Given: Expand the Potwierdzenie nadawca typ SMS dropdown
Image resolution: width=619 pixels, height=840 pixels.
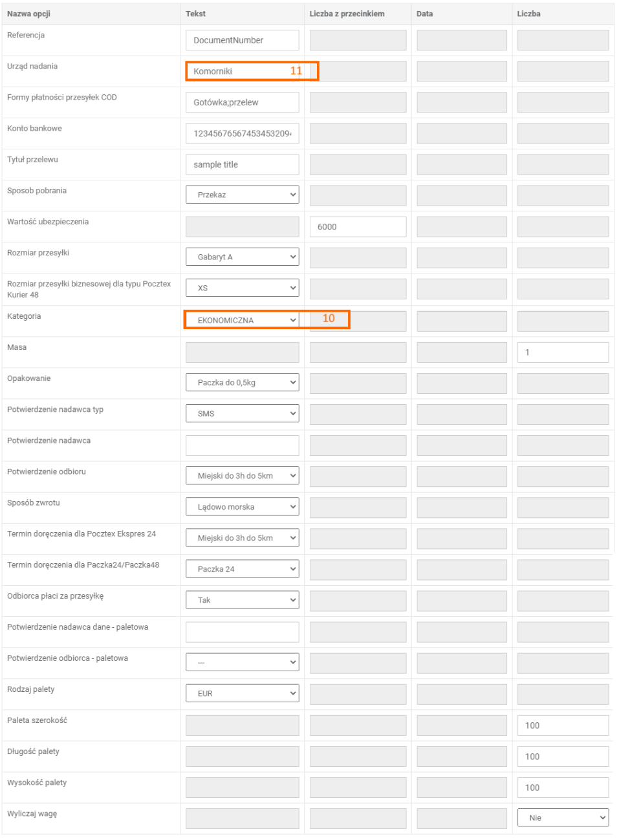Looking at the screenshot, I should tap(242, 413).
